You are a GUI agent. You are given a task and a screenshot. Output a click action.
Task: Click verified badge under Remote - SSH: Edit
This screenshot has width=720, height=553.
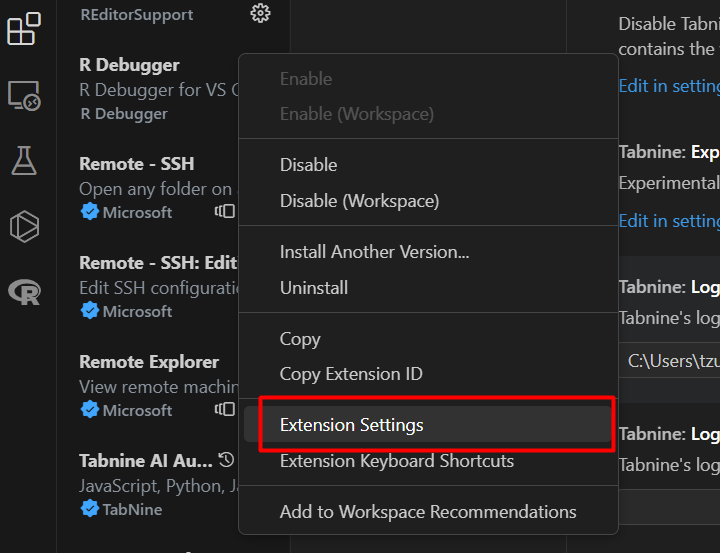click(90, 311)
